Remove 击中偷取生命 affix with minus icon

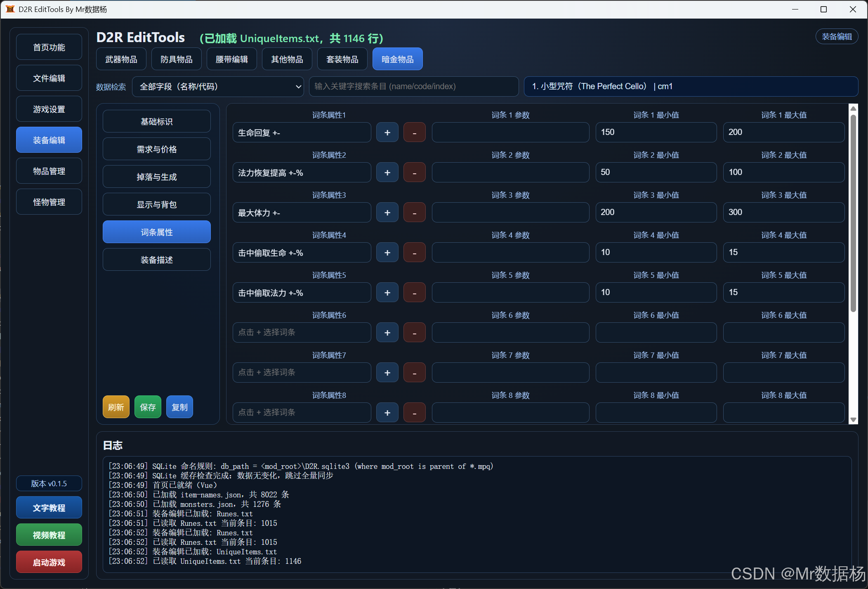[x=414, y=253]
